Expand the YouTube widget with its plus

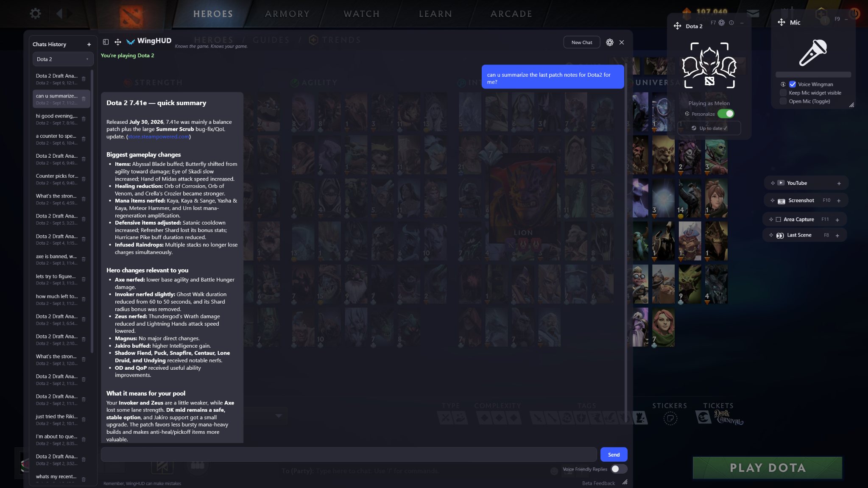[839, 183]
